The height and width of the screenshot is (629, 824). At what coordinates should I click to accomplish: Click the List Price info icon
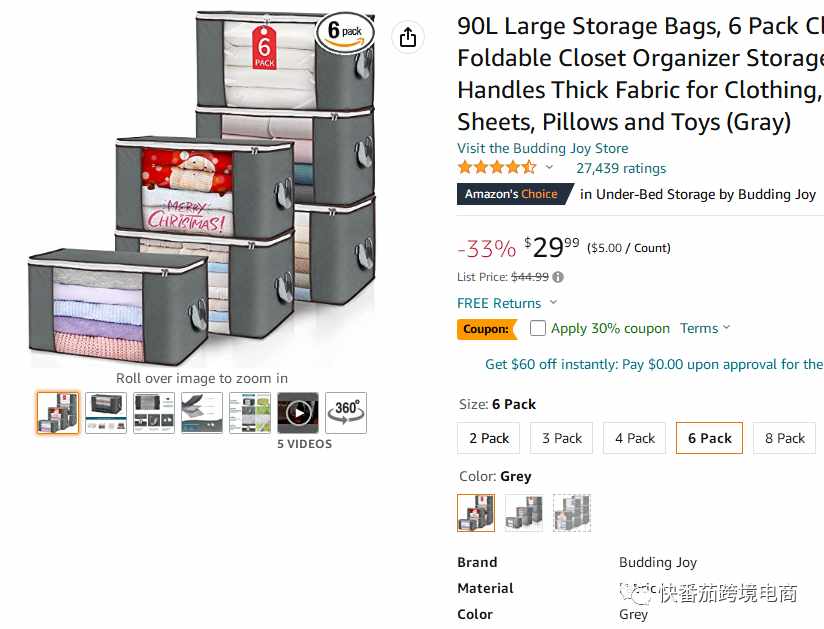pyautogui.click(x=558, y=277)
